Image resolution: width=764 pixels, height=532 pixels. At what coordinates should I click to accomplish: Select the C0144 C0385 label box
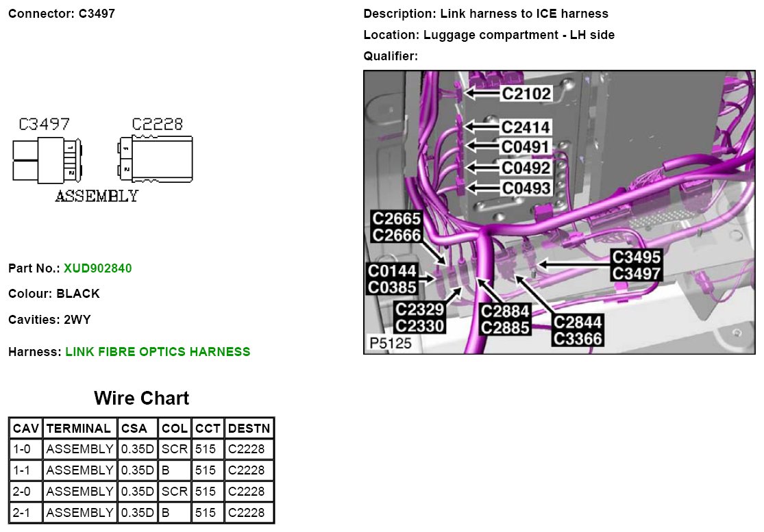click(x=392, y=279)
